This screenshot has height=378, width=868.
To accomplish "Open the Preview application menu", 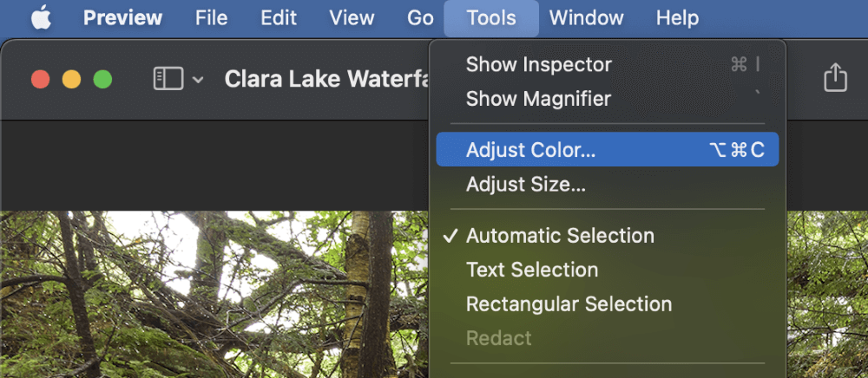I will tap(123, 18).
